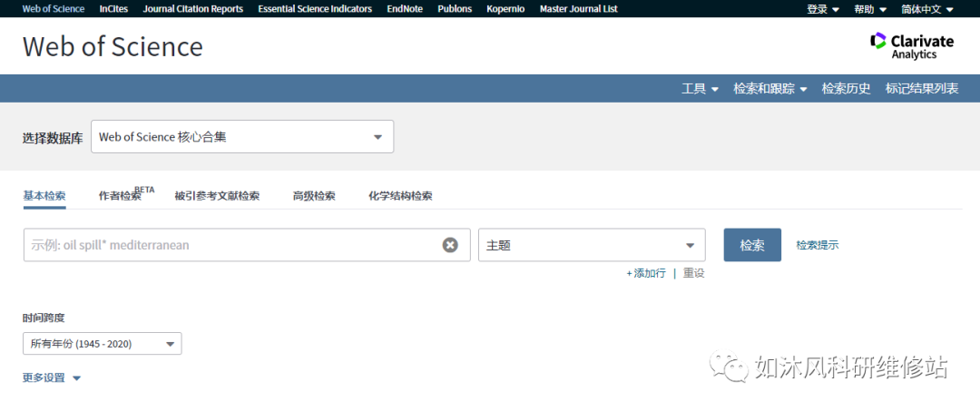The height and width of the screenshot is (411, 980).
Task: Open the 工具 menu
Action: [x=700, y=88]
